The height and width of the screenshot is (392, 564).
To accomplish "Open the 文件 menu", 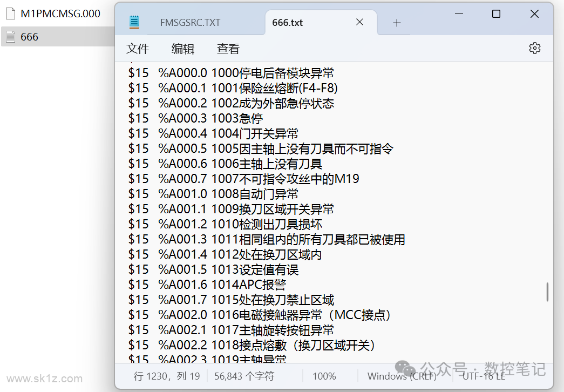I will [x=138, y=49].
